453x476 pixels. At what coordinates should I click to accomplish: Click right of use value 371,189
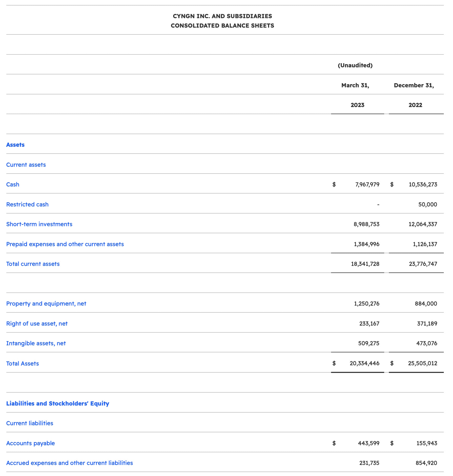(427, 324)
